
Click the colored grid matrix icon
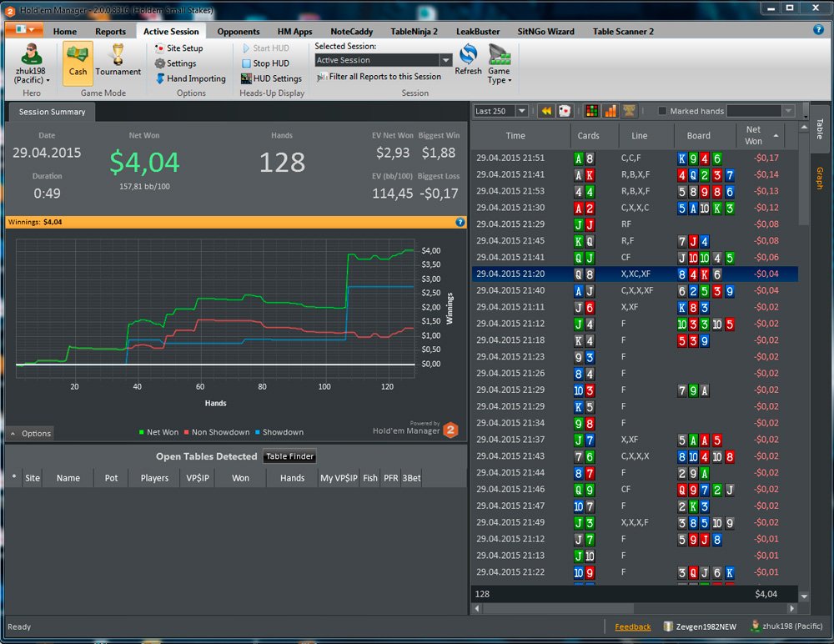click(x=591, y=111)
